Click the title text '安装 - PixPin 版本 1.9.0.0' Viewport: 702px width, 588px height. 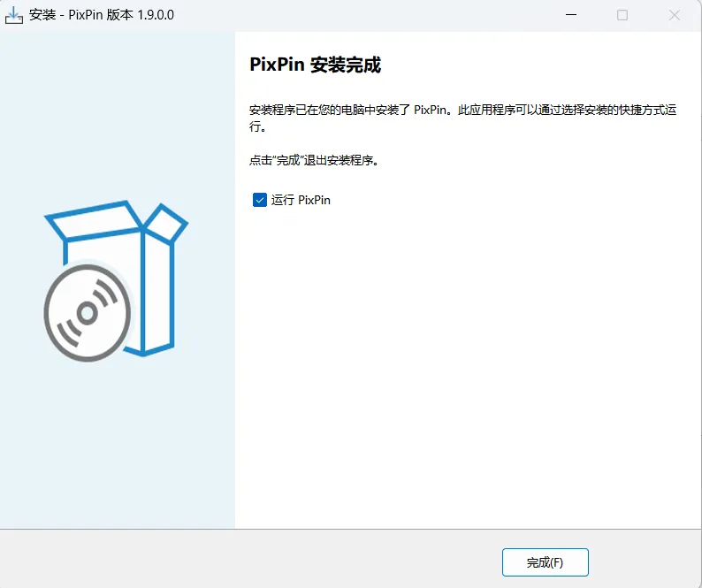pyautogui.click(x=102, y=15)
